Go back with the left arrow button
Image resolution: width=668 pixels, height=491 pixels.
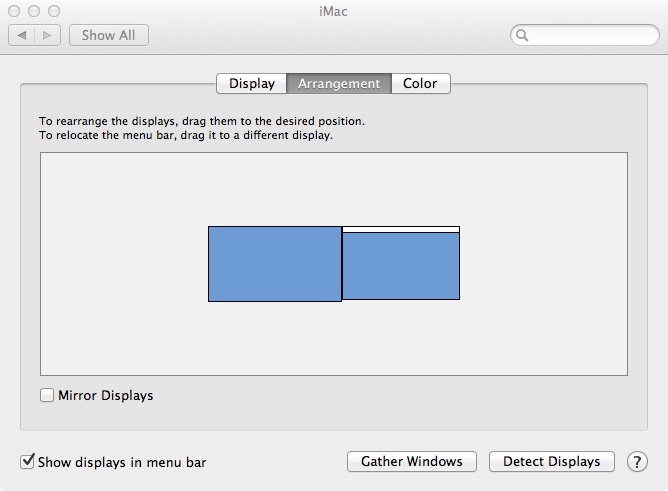22,35
